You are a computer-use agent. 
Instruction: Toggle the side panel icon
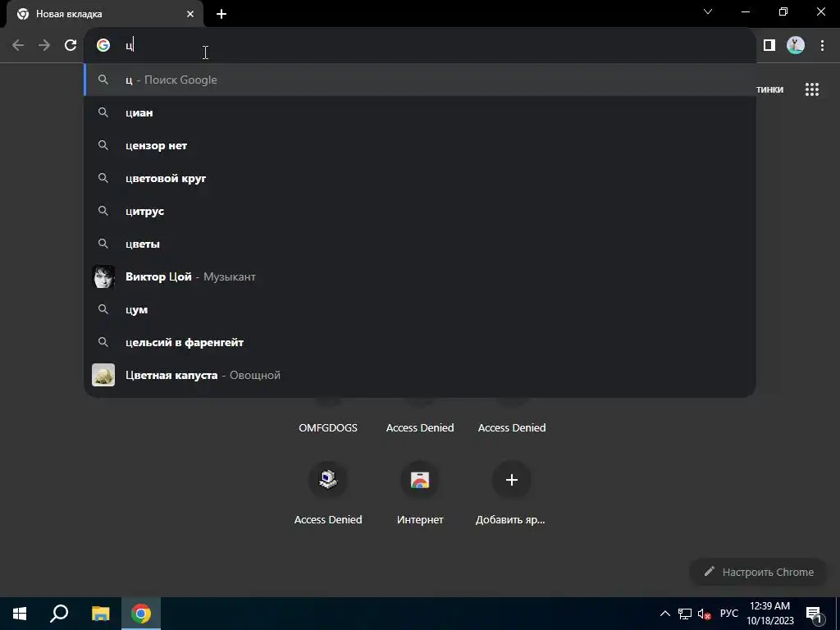click(769, 45)
